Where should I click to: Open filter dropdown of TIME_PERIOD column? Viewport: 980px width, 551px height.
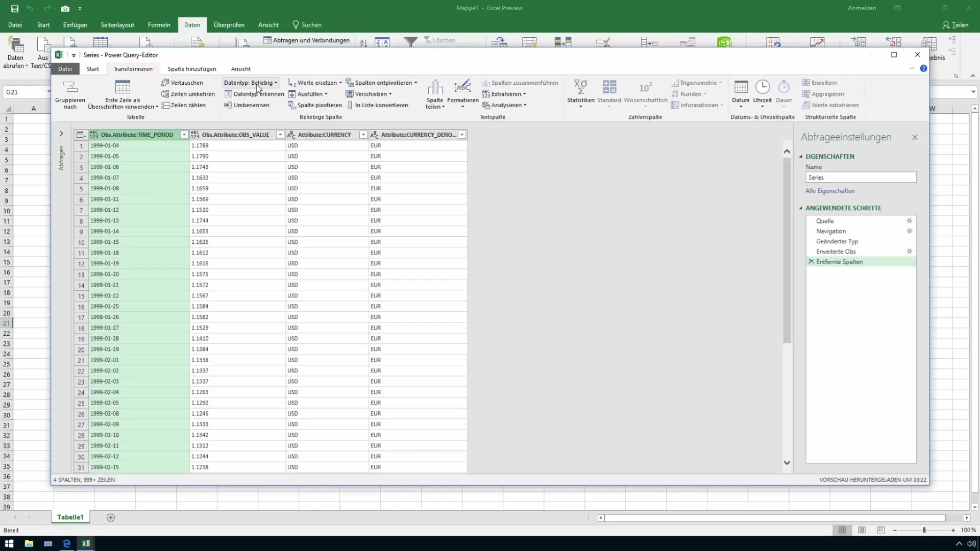coord(184,135)
